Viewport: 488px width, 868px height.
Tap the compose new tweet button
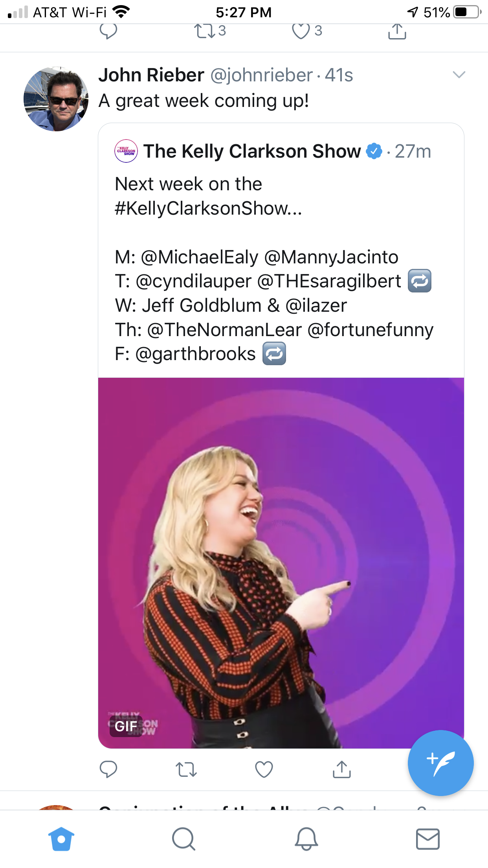(440, 763)
